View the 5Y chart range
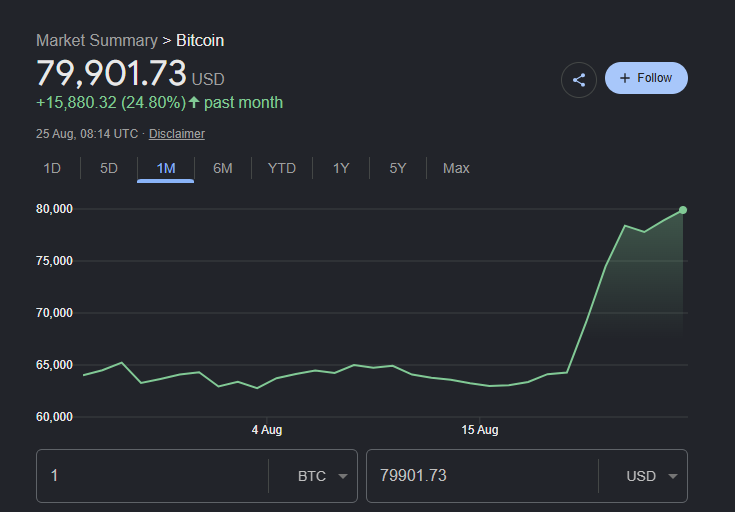This screenshot has height=512, width=735. (398, 168)
